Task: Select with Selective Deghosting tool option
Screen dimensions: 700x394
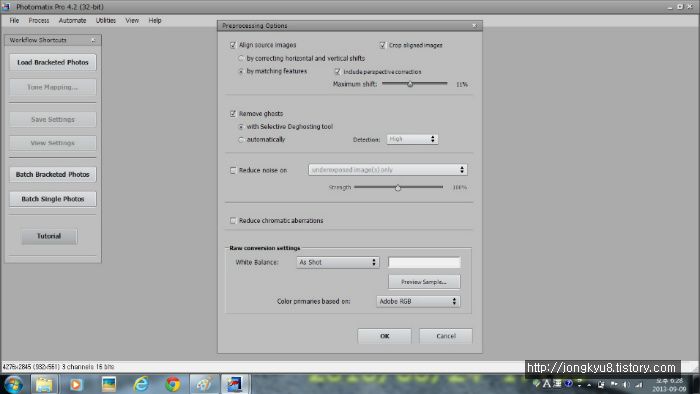Action: tap(241, 127)
